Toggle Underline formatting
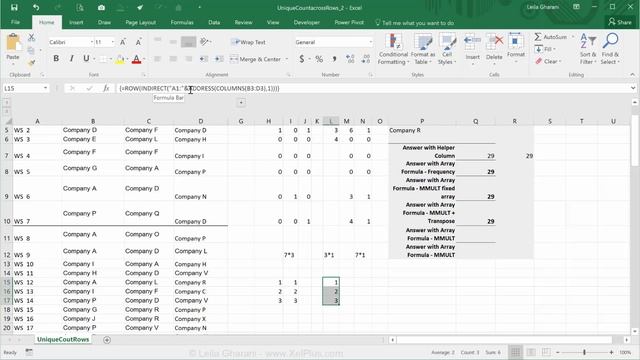This screenshot has width=640, height=360. [x=86, y=59]
